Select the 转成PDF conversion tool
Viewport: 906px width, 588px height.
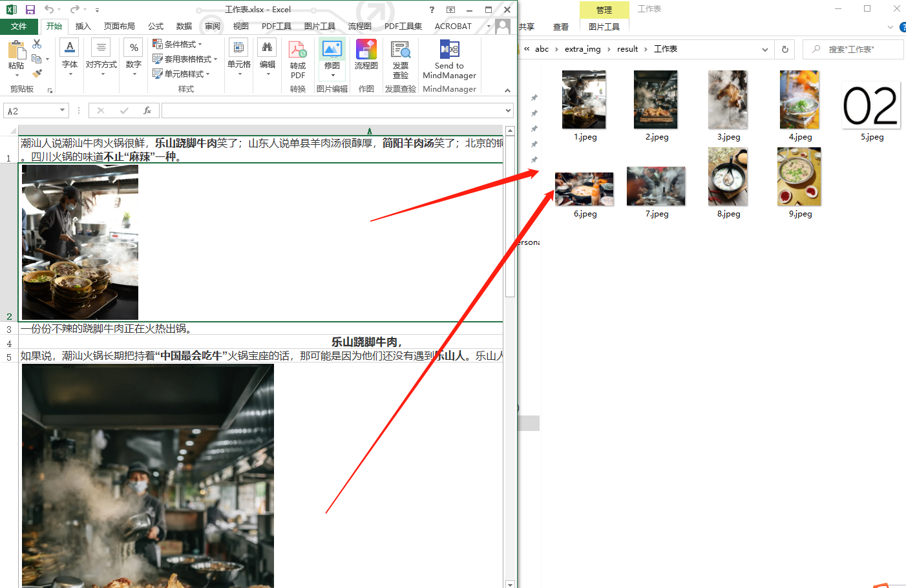[x=297, y=58]
